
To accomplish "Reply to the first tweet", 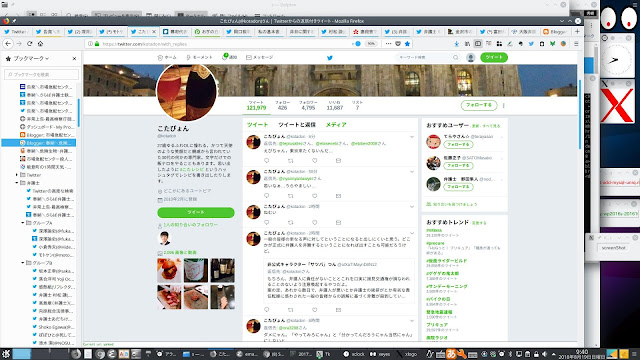I will (267, 161).
